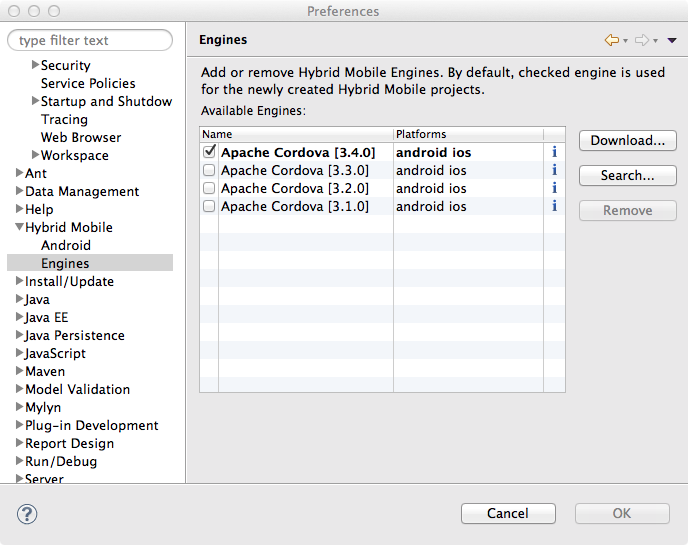This screenshot has width=688, height=545.
Task: Select Android under Hybrid Mobile
Action: [66, 246]
